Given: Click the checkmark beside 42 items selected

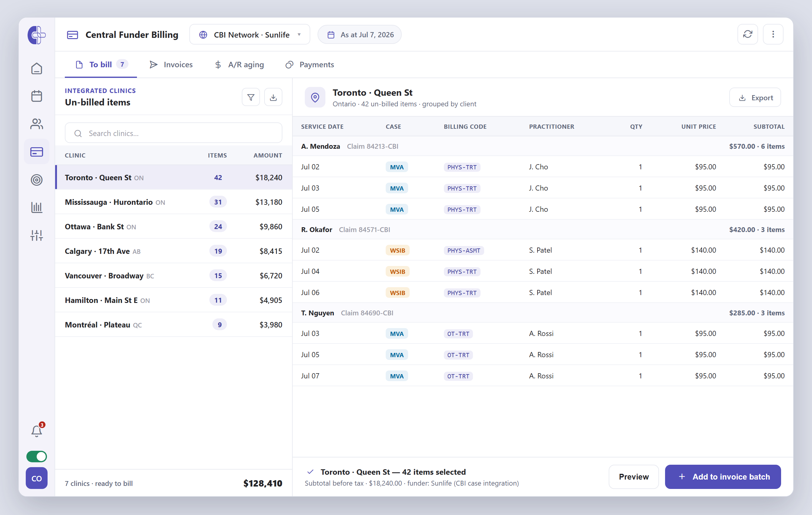Looking at the screenshot, I should pos(310,472).
